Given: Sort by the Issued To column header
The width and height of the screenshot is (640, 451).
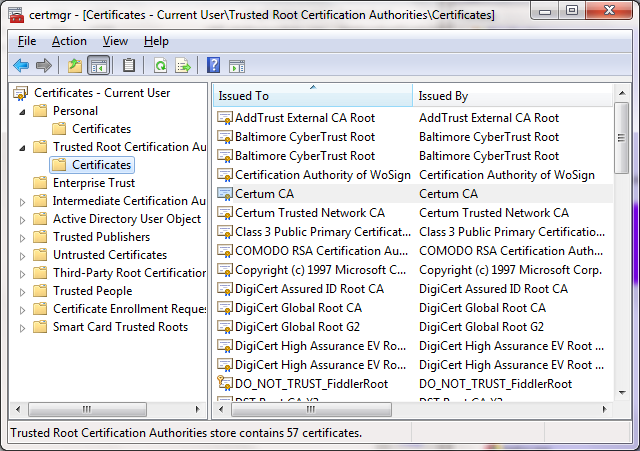Looking at the screenshot, I should [313, 96].
